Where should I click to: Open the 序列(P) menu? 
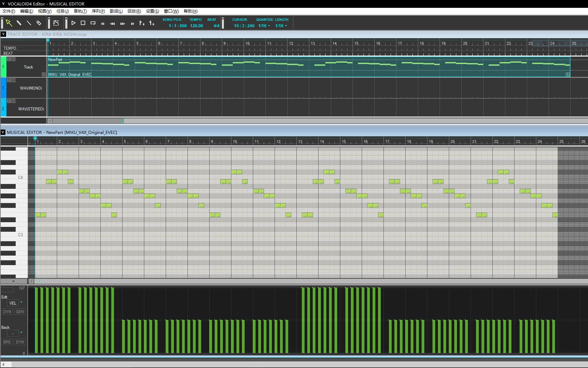[x=98, y=11]
